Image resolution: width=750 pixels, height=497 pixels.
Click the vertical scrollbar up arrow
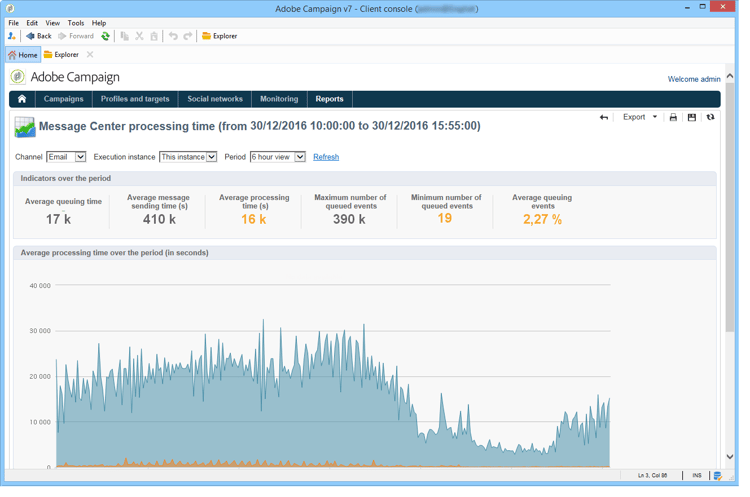[730, 77]
